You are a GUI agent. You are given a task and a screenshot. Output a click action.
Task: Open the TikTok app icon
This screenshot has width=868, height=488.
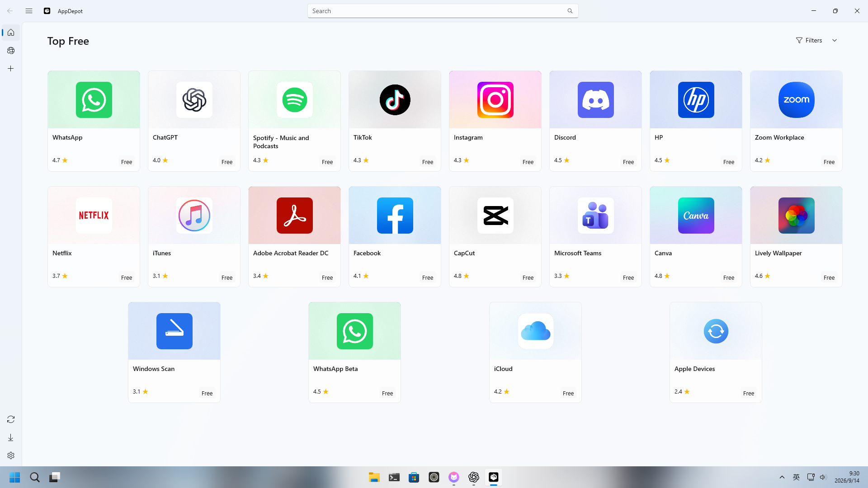pos(395,100)
